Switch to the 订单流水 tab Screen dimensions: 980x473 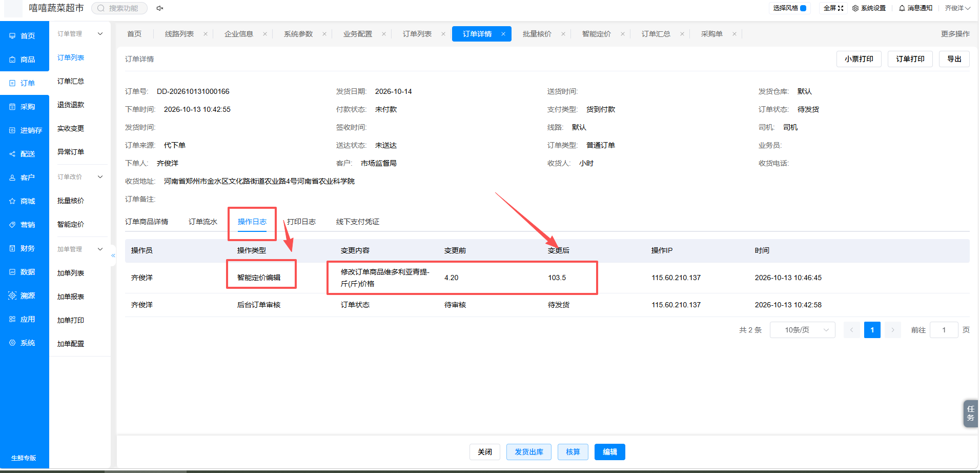203,222
